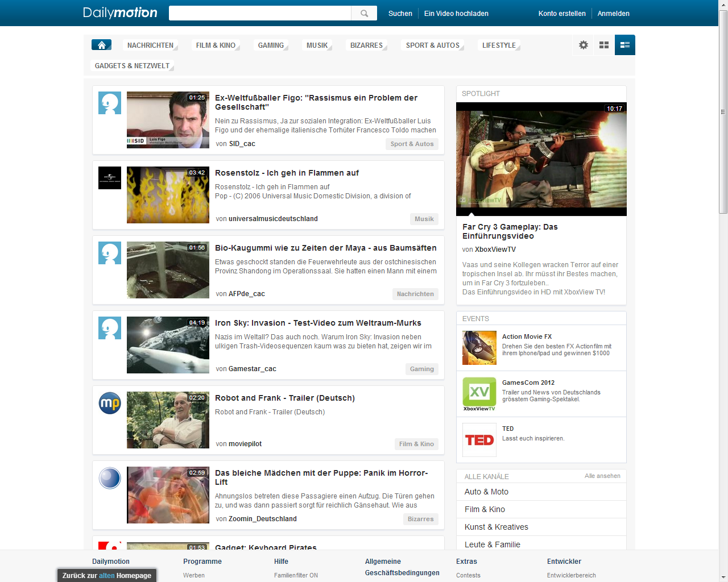Open user universalmusicdeutschland link
Image resolution: width=728 pixels, height=582 pixels.
pos(273,219)
